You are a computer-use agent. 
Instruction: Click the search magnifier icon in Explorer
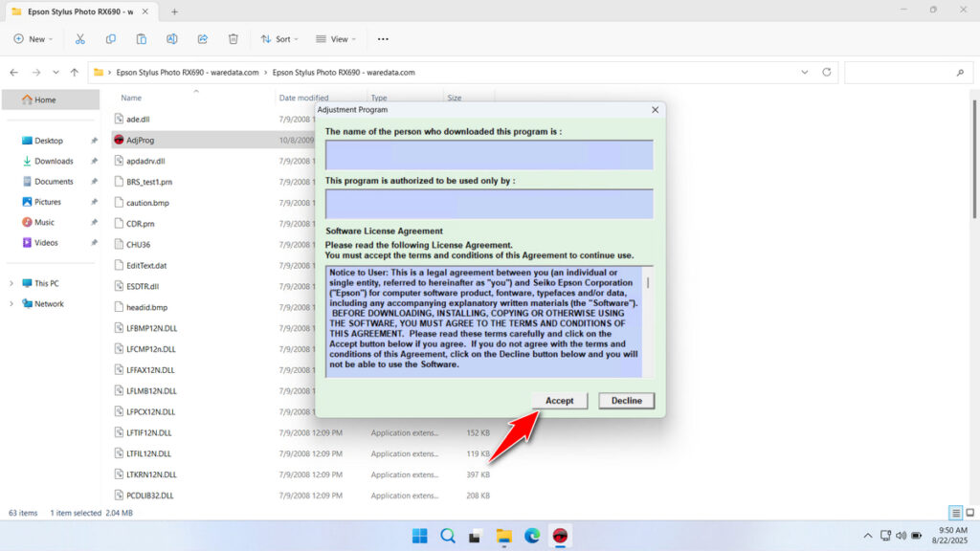960,73
